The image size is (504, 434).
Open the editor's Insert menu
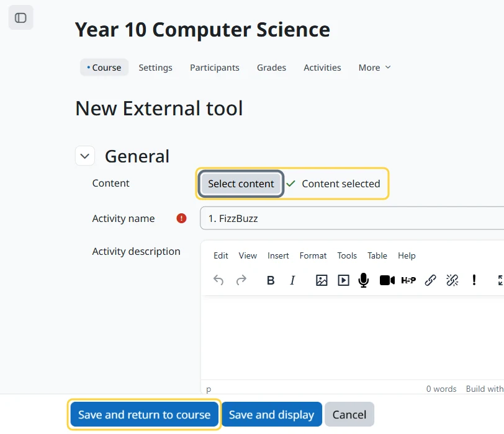[278, 255]
